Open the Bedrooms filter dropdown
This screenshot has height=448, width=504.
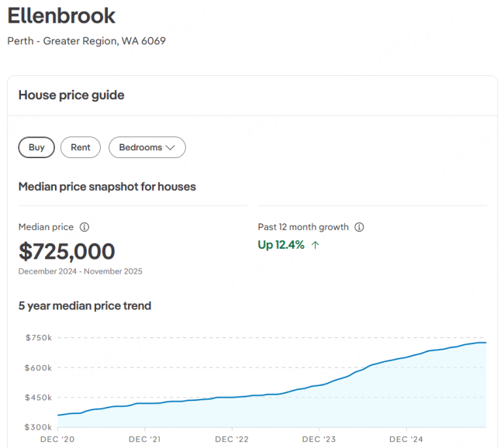(147, 147)
